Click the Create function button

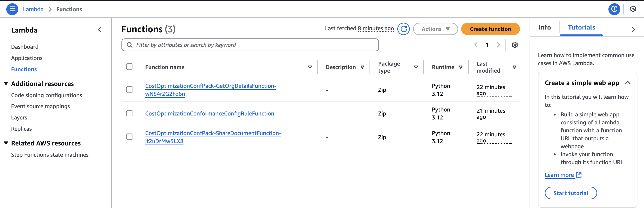(490, 29)
